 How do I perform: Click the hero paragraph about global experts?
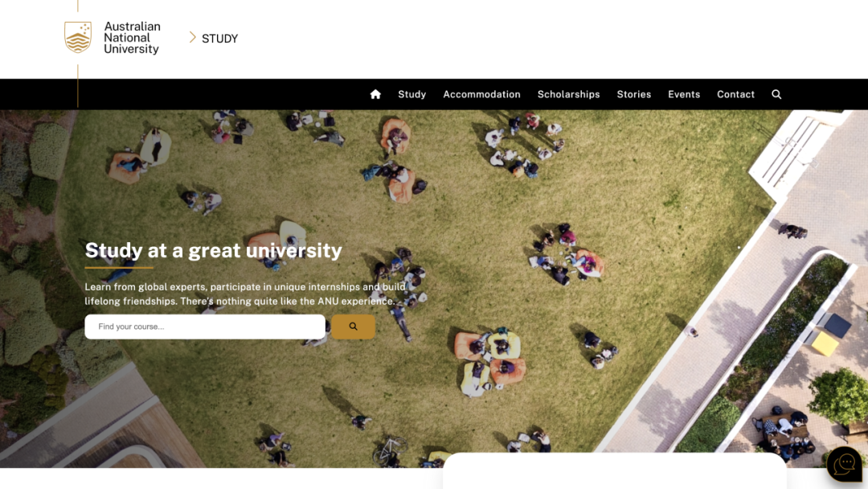(244, 294)
